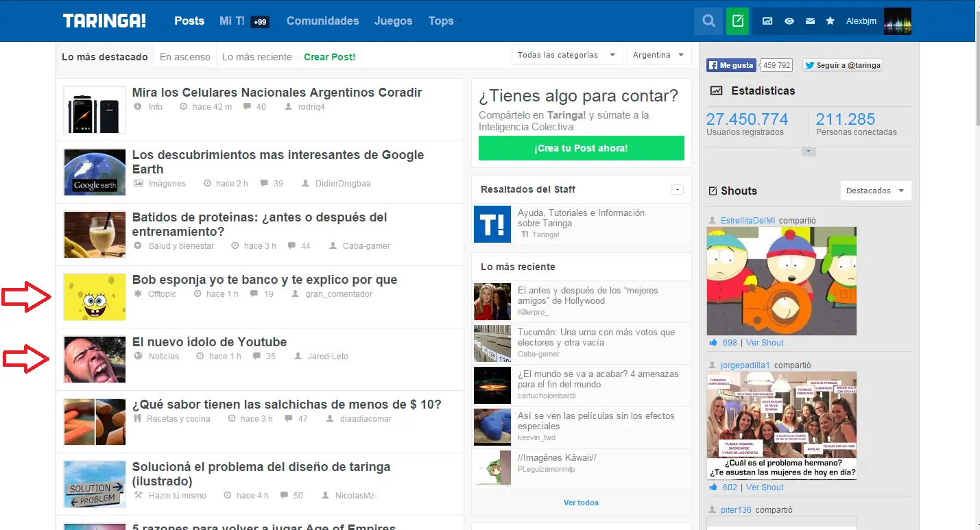Click the comment bubble icon next to 40

[248, 107]
